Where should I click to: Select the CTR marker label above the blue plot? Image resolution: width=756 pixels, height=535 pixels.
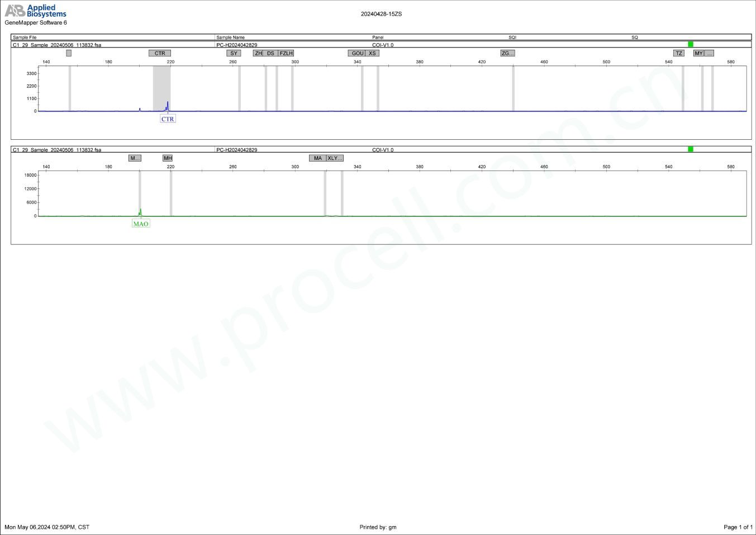pos(160,53)
